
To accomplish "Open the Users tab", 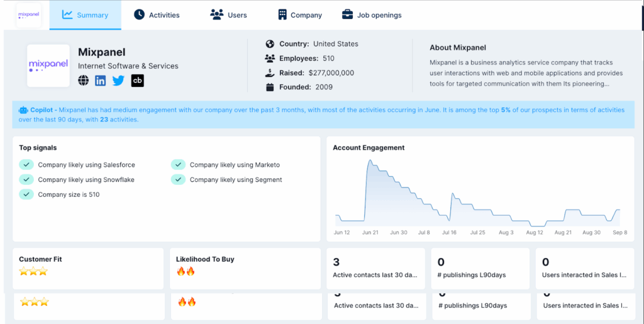I will 228,15.
